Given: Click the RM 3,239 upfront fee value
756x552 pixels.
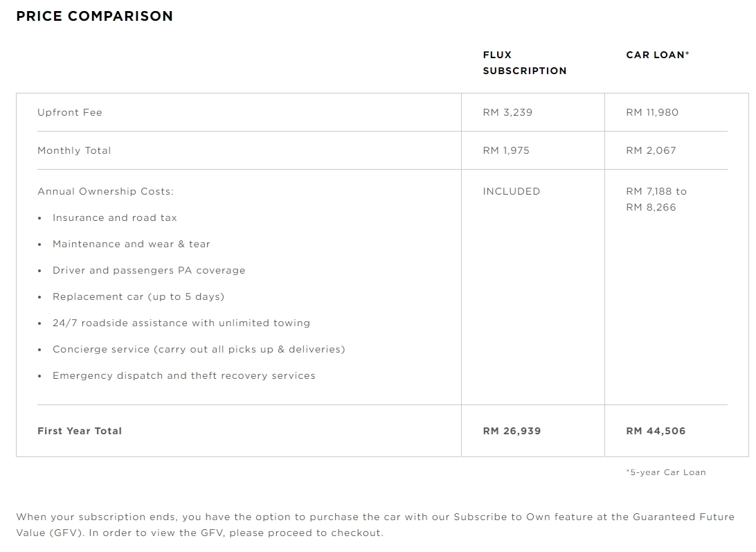Looking at the screenshot, I should click(x=507, y=112).
